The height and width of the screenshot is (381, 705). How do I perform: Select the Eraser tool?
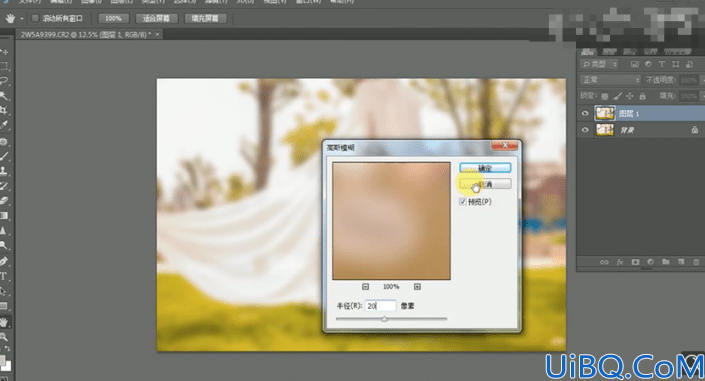coord(4,201)
